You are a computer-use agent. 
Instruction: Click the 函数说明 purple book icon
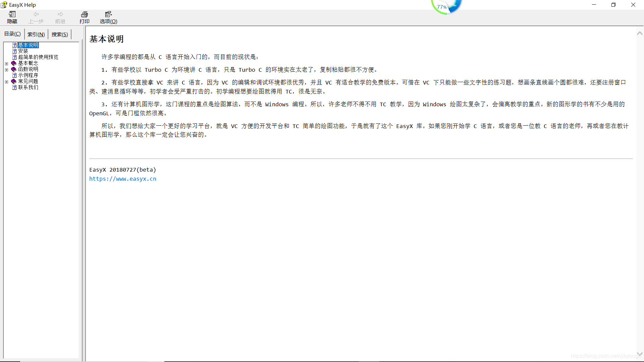coord(14,69)
